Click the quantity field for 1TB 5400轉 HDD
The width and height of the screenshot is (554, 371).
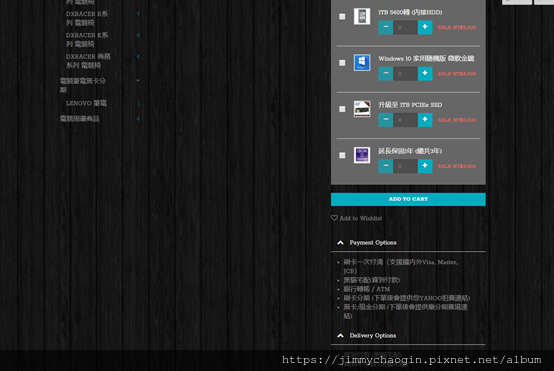tap(405, 27)
